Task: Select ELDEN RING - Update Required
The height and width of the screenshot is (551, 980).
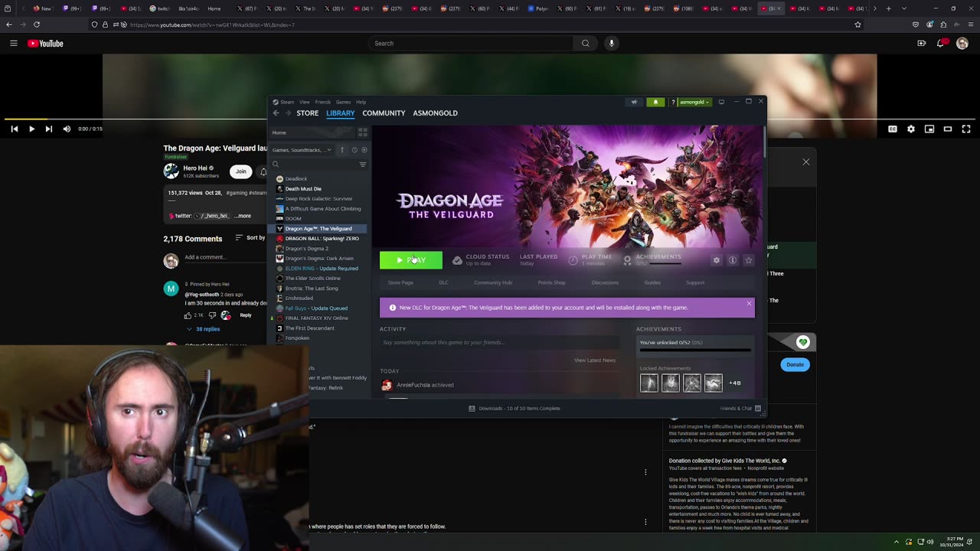Action: [322, 269]
